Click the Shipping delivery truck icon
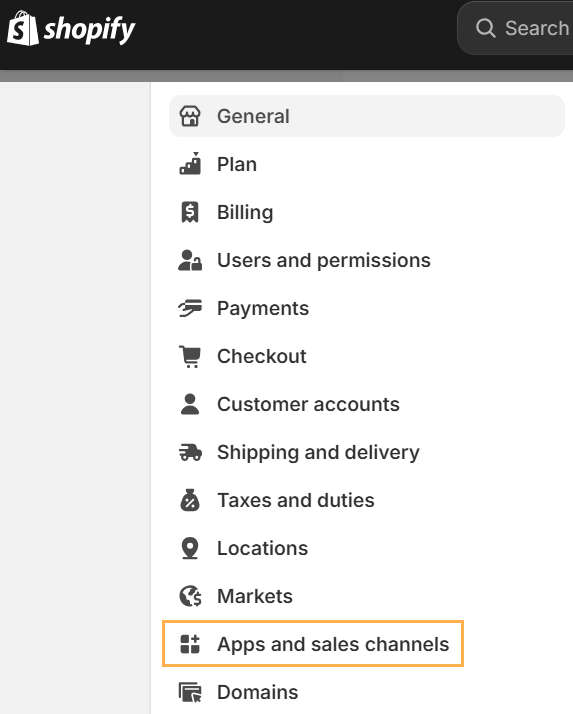 click(x=190, y=452)
